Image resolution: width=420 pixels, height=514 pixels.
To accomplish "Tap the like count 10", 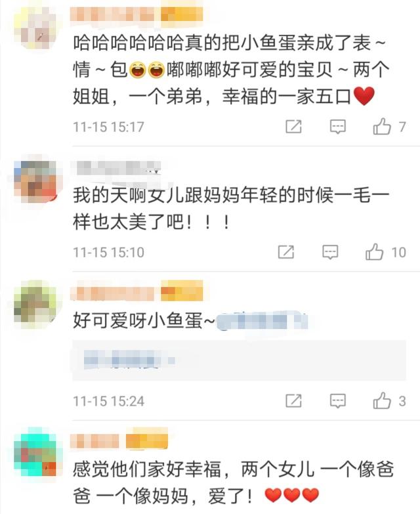I will click(399, 253).
